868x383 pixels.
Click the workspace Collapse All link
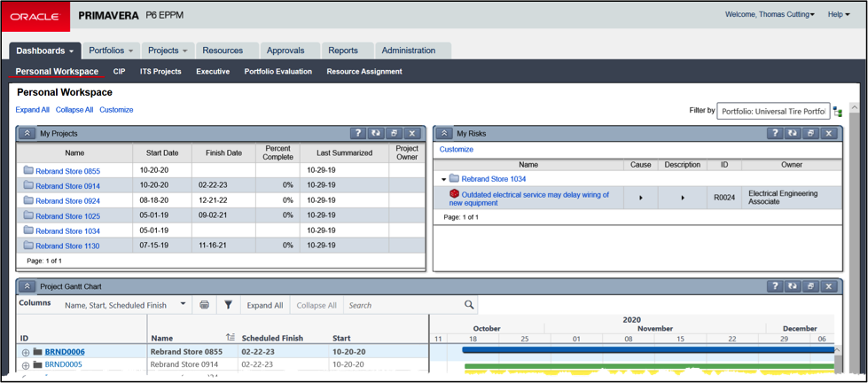(x=74, y=110)
